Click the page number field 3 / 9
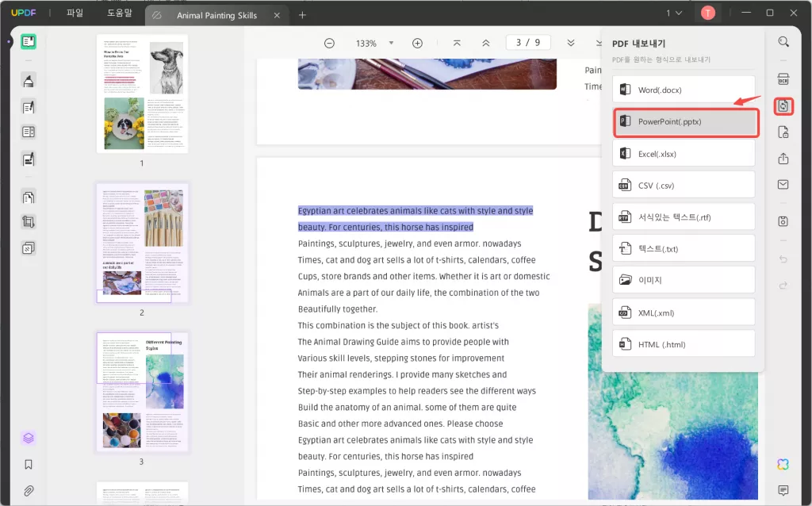The height and width of the screenshot is (506, 812). (x=527, y=43)
